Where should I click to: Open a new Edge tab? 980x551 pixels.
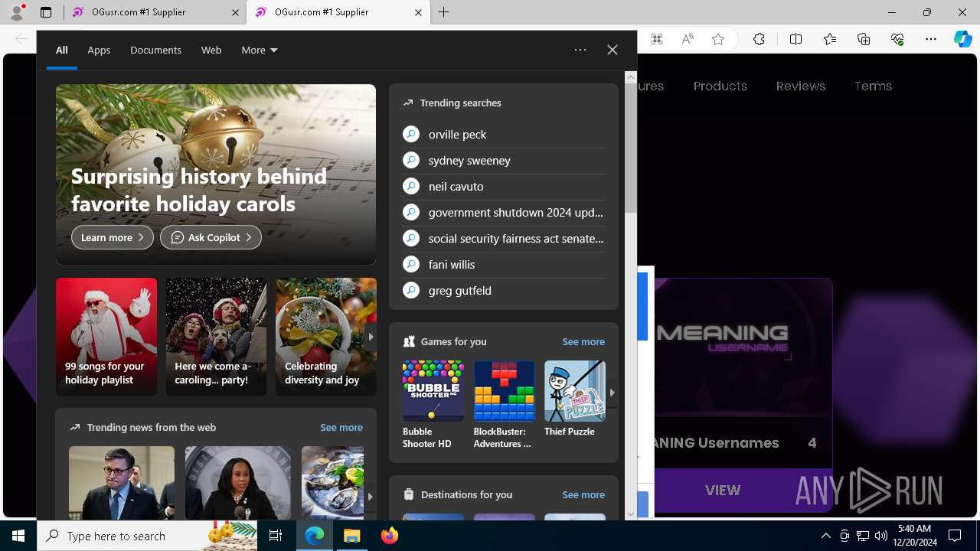444,12
